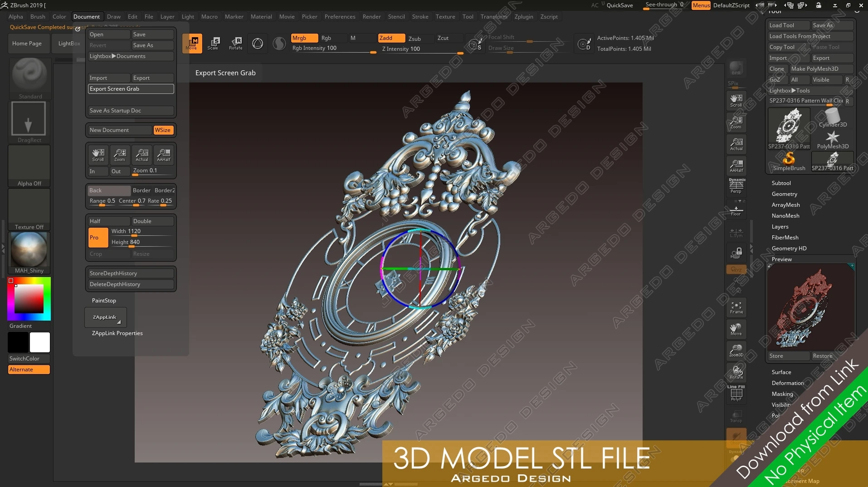Click the Floor grid icon
The width and height of the screenshot is (868, 487).
point(736,211)
